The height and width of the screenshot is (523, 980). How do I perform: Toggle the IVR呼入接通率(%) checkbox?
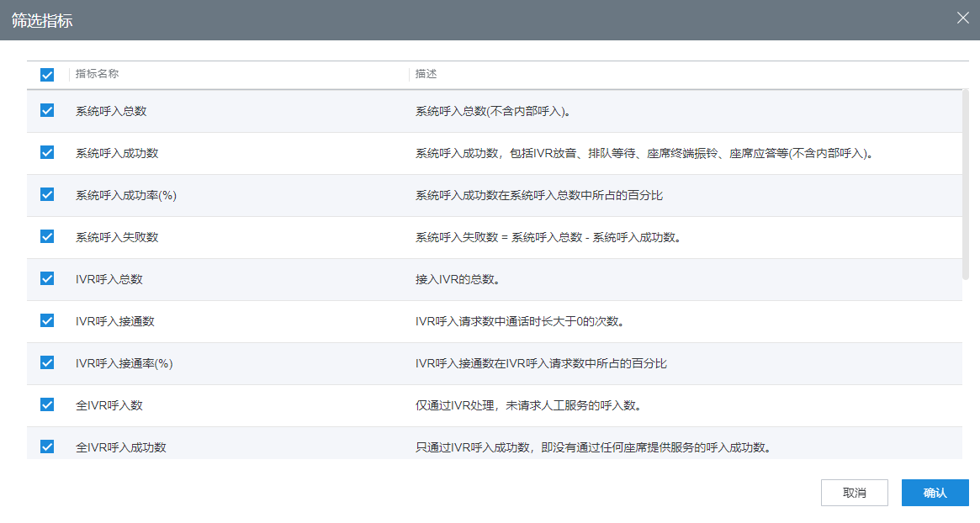pyautogui.click(x=47, y=362)
